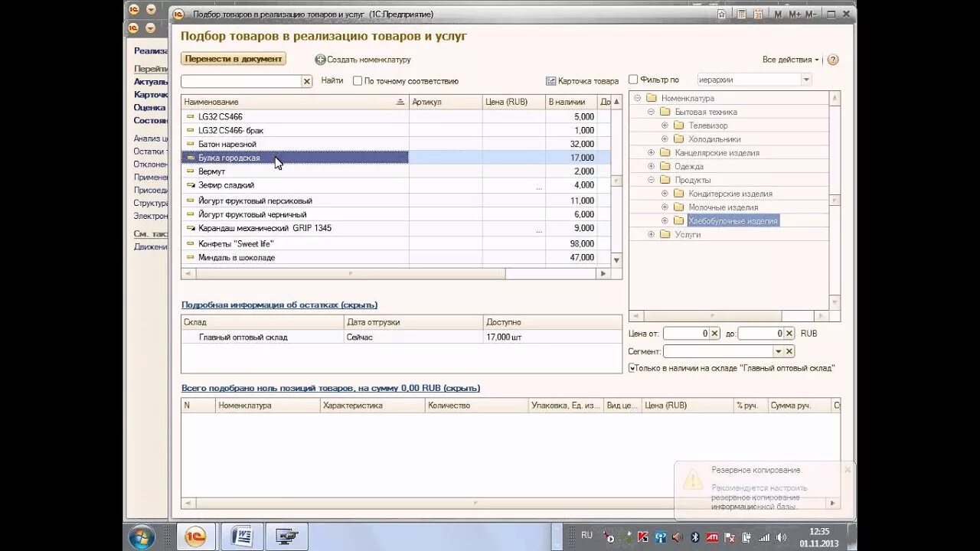Click Артикул column header
The height and width of the screenshot is (551, 980).
[446, 102]
